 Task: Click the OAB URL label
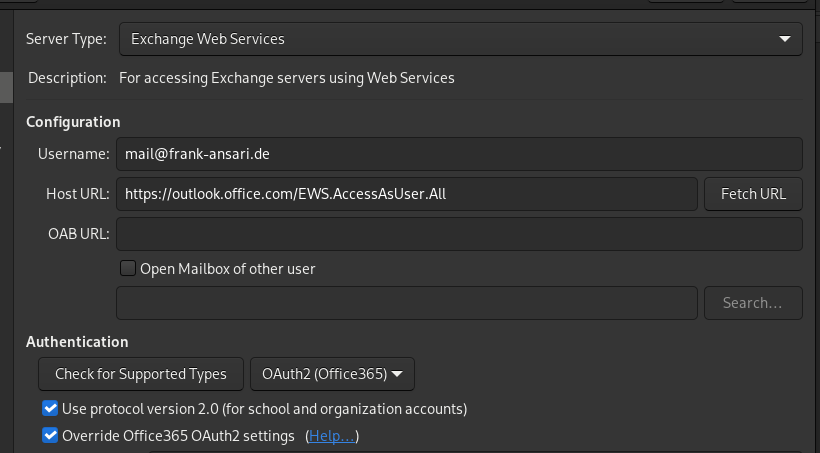pyautogui.click(x=78, y=234)
